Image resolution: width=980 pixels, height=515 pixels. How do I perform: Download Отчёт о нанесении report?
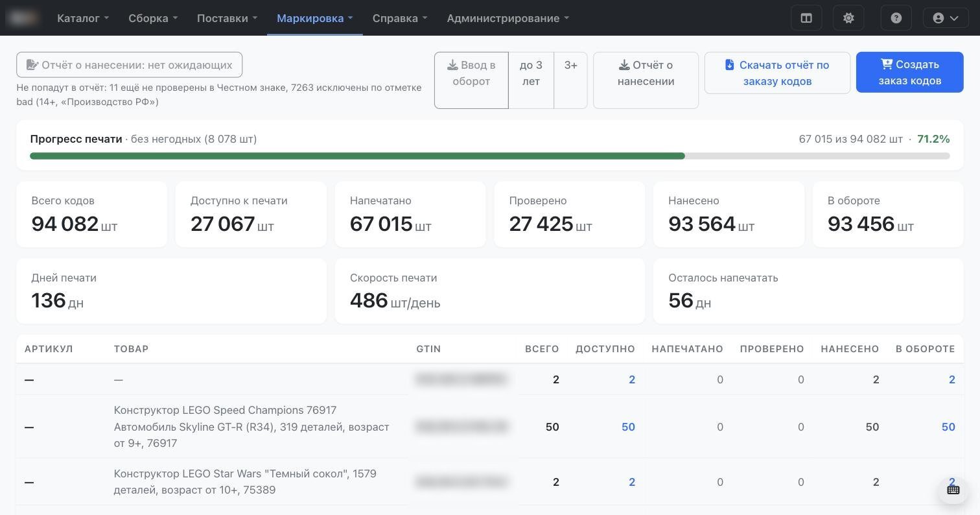coord(646,80)
